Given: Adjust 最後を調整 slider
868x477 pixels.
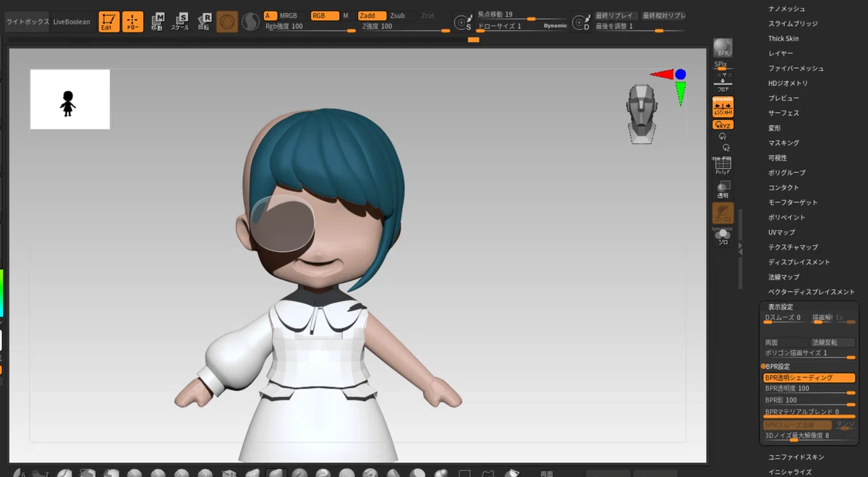Looking at the screenshot, I should coord(640,27).
